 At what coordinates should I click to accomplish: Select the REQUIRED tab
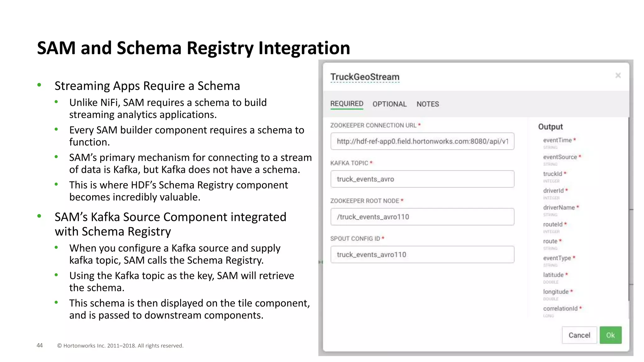(347, 104)
